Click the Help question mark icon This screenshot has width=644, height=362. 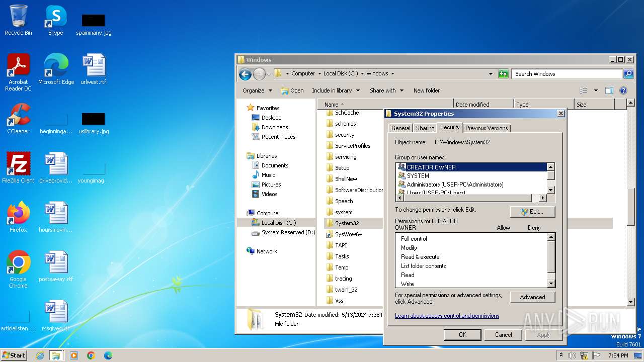coord(623,90)
